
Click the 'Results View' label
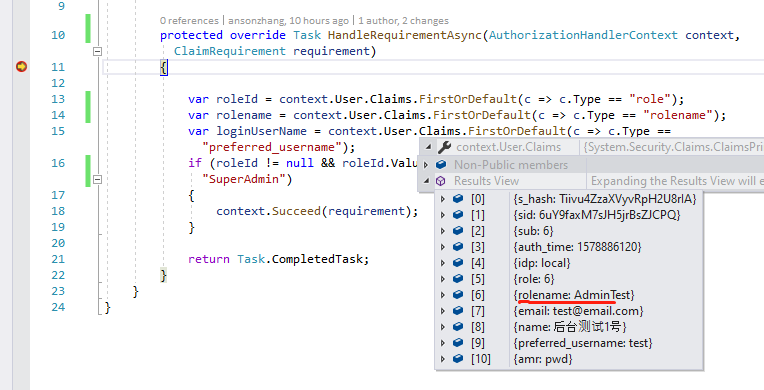(486, 181)
